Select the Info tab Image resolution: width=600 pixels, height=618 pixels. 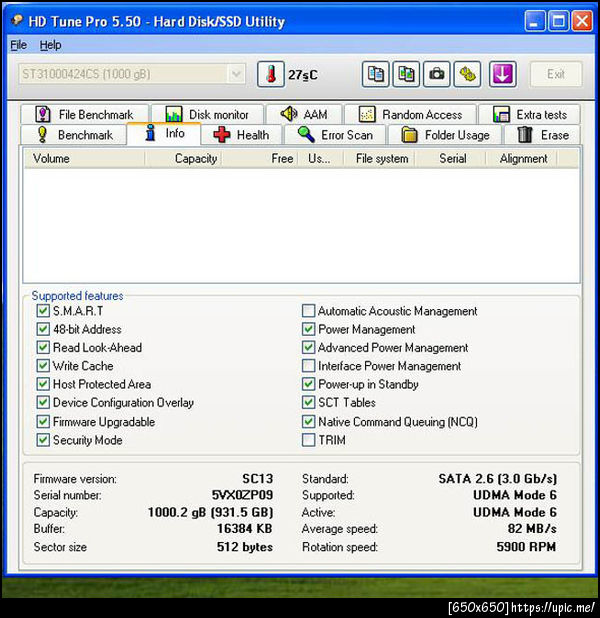[x=164, y=134]
